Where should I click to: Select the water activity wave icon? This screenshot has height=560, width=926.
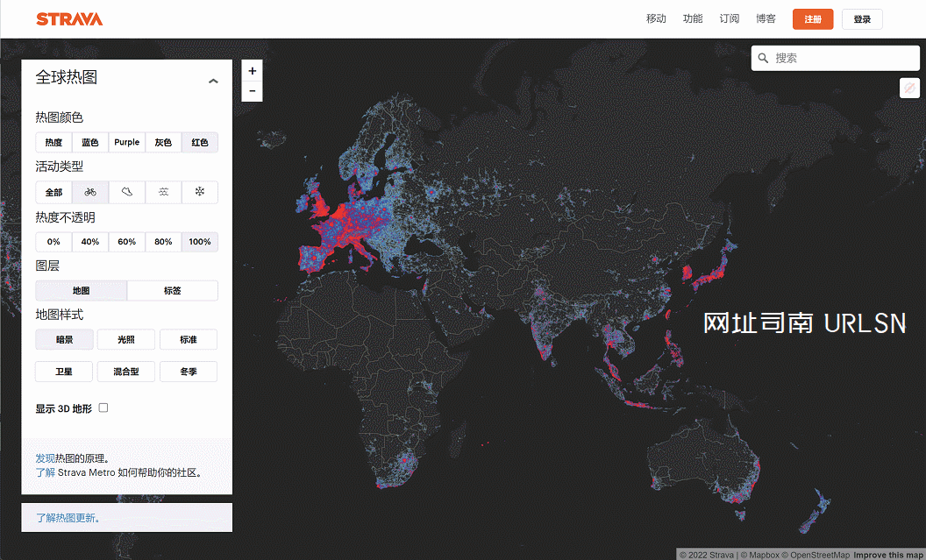tap(163, 192)
